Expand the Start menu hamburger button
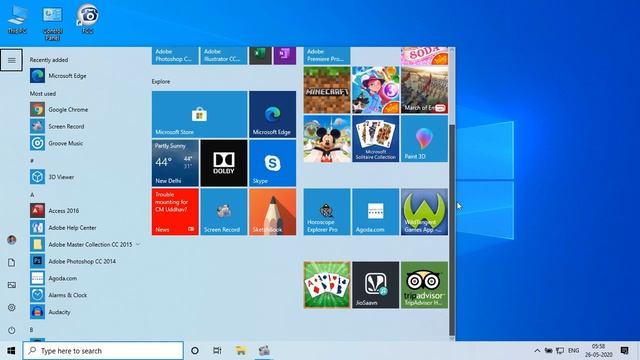This screenshot has width=640, height=360. pos(11,60)
